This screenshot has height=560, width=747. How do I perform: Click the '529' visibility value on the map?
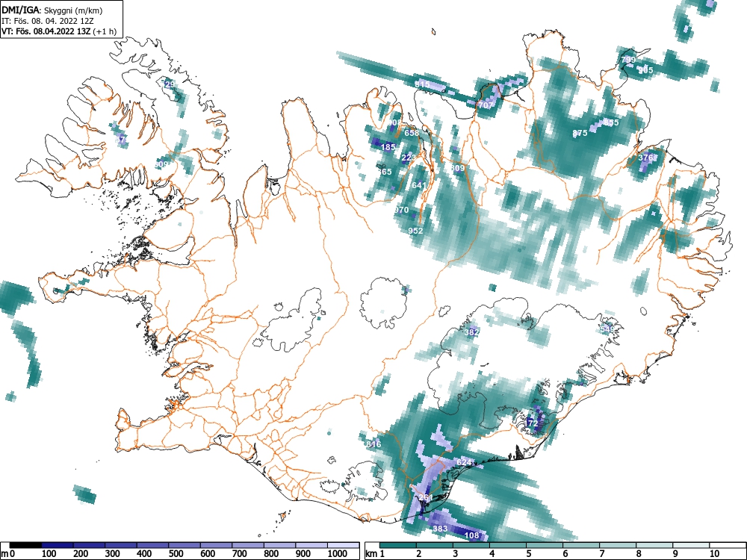(169, 84)
